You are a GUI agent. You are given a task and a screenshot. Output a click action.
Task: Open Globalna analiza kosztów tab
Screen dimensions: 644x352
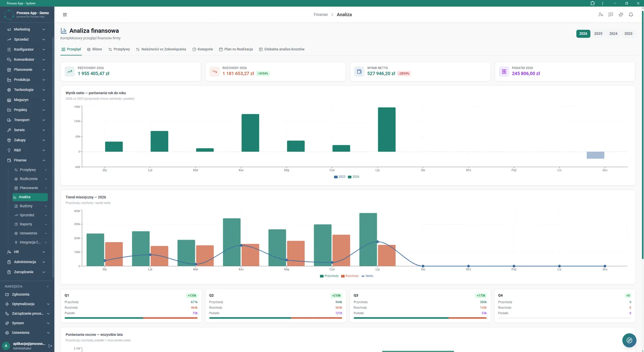coord(282,49)
